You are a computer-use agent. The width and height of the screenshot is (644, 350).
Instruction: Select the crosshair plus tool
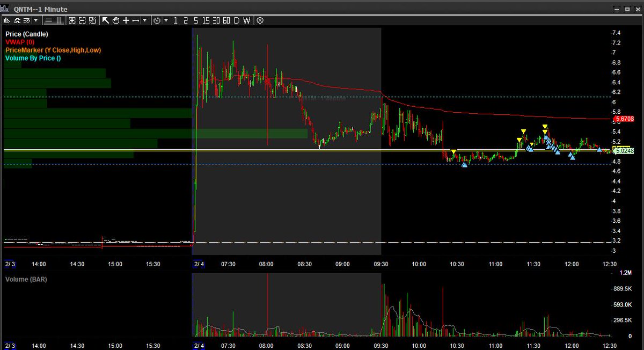point(126,20)
